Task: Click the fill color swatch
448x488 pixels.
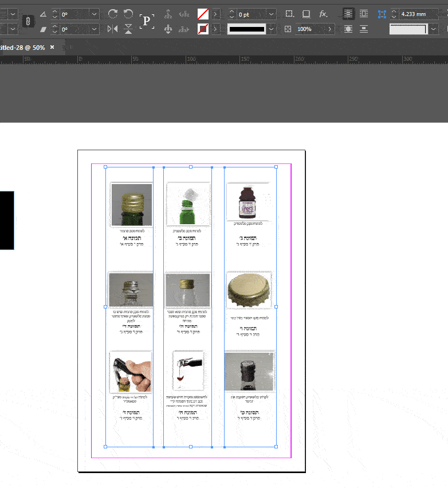Action: 203,14
